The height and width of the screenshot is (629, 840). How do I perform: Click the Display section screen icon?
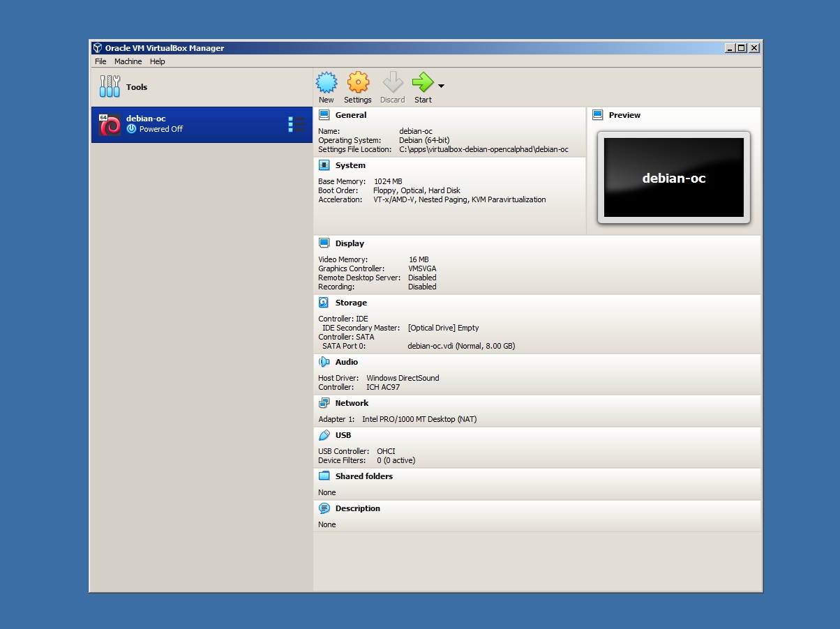[x=324, y=243]
